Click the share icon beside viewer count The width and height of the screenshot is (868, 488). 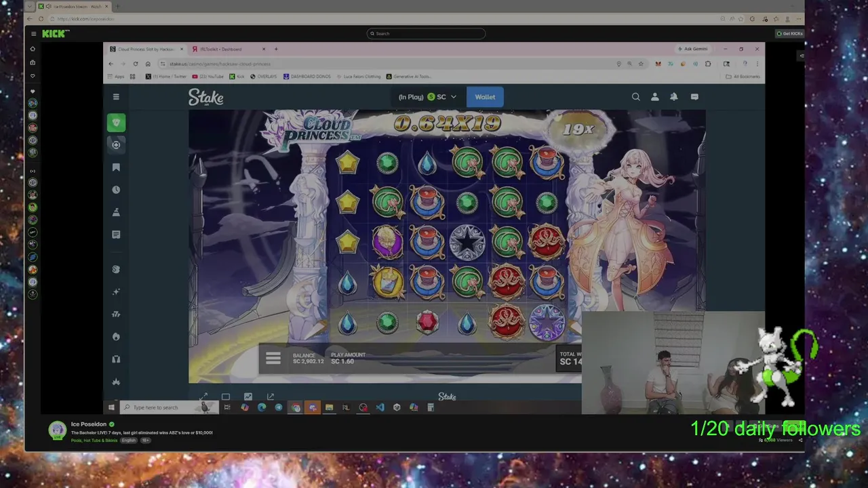pyautogui.click(x=800, y=440)
